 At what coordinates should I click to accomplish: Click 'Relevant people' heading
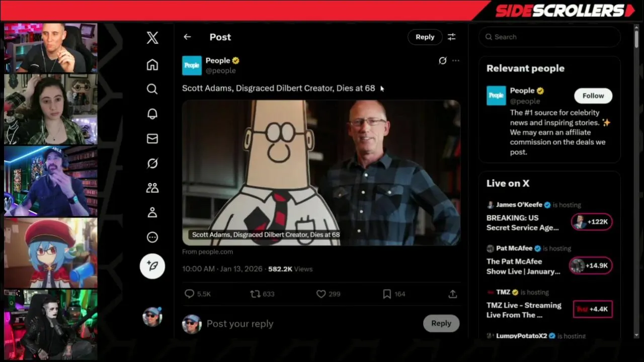pyautogui.click(x=525, y=68)
